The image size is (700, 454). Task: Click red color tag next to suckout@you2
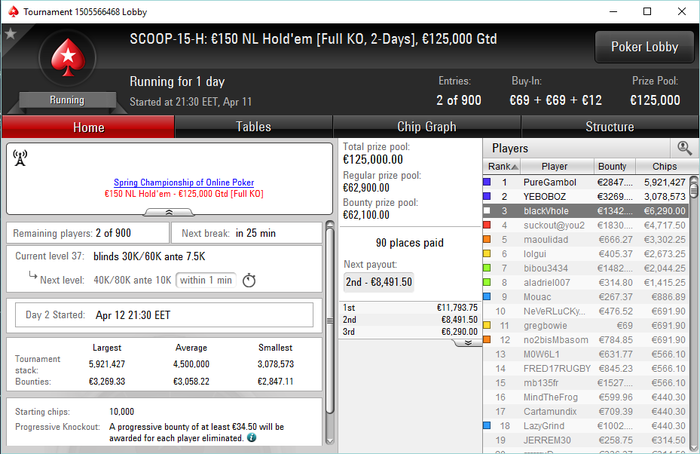[x=487, y=225]
